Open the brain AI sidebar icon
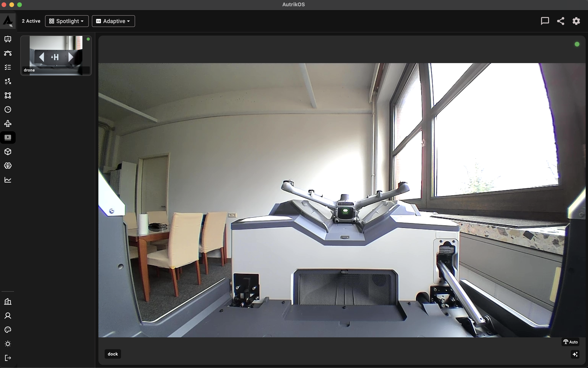The height and width of the screenshot is (368, 588). click(8, 166)
